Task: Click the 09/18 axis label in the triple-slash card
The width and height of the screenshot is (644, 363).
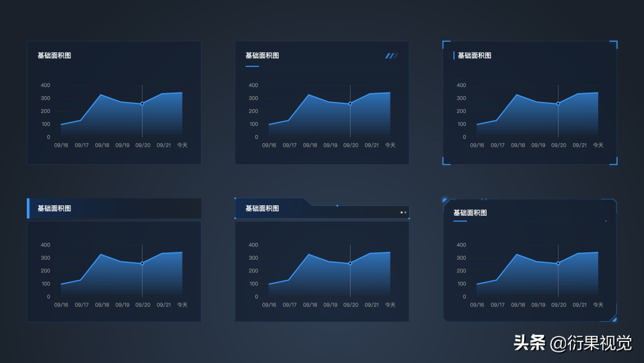Action: tap(310, 145)
